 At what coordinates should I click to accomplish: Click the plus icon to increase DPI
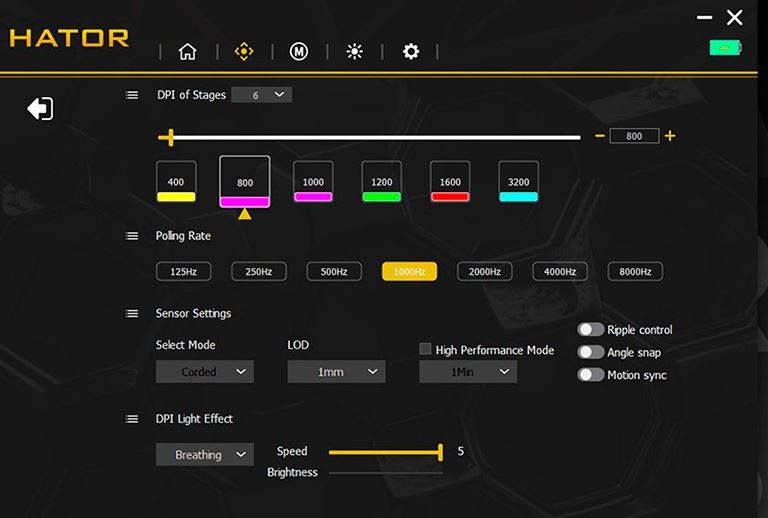670,136
